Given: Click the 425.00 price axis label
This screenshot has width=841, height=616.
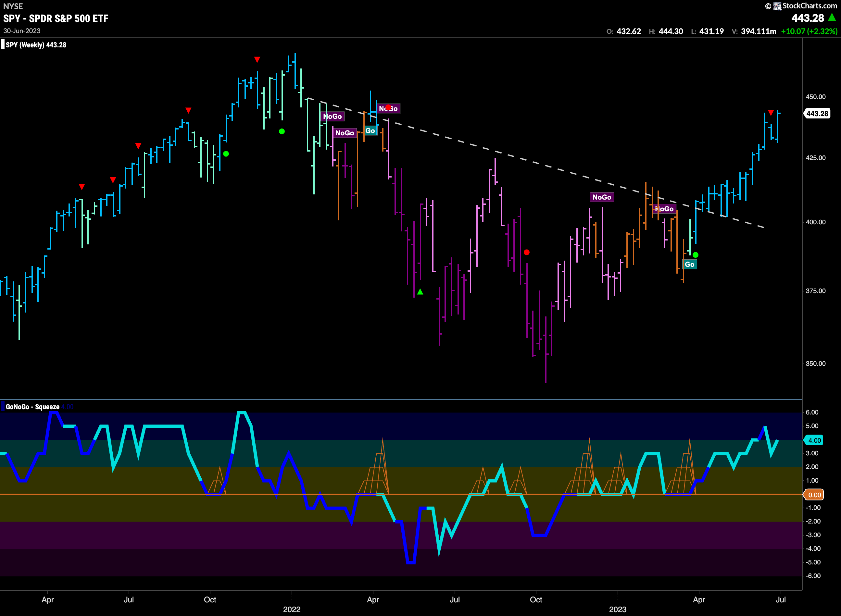Looking at the screenshot, I should [816, 158].
